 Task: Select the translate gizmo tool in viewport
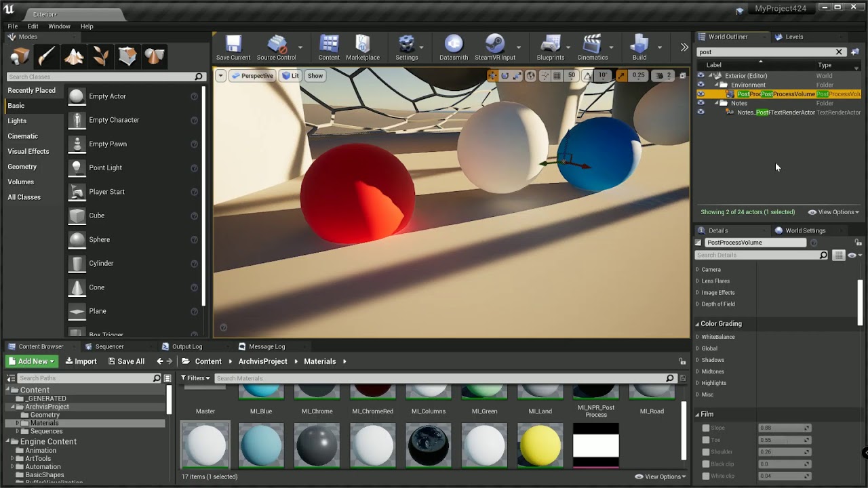pos(493,76)
